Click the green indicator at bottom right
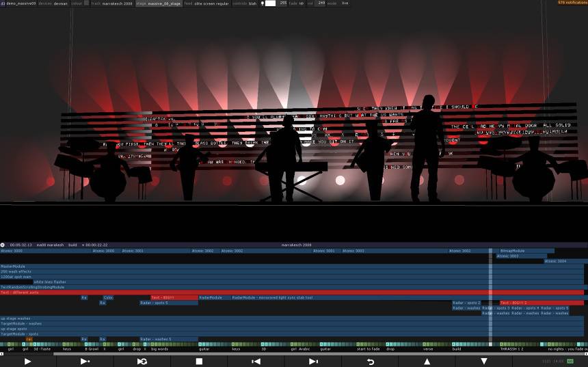Image resolution: width=588 pixels, height=367 pixels. pyautogui.click(x=570, y=362)
